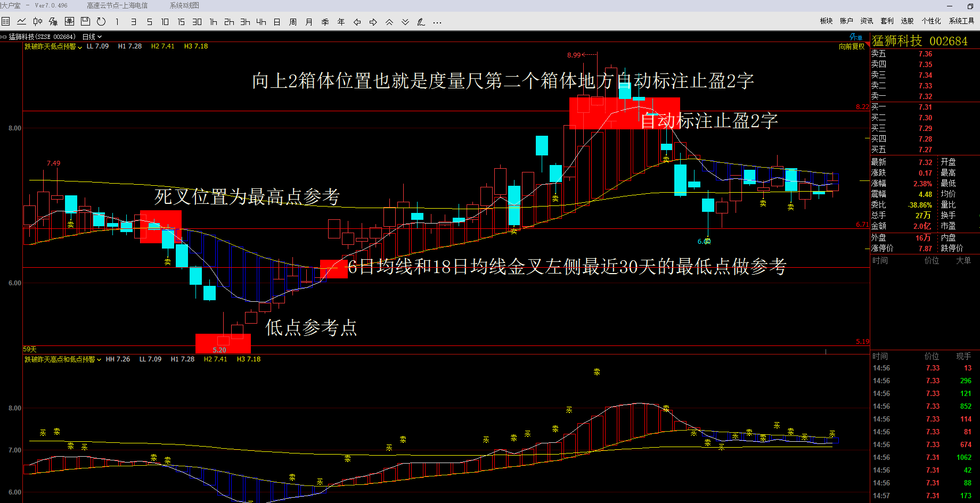The image size is (980, 503).
Task: Open the 日线 period dropdown
Action: [92, 37]
